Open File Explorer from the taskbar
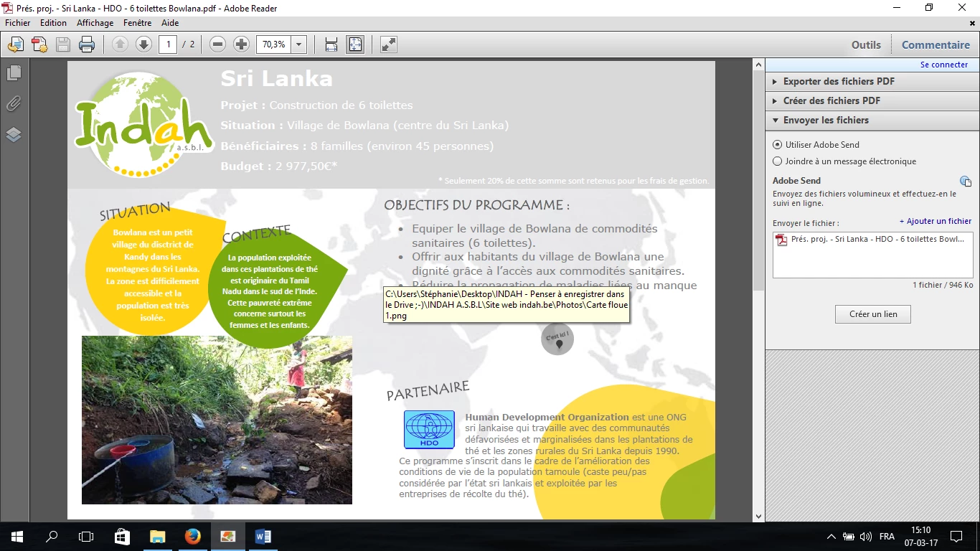This screenshot has width=980, height=551. click(x=157, y=537)
